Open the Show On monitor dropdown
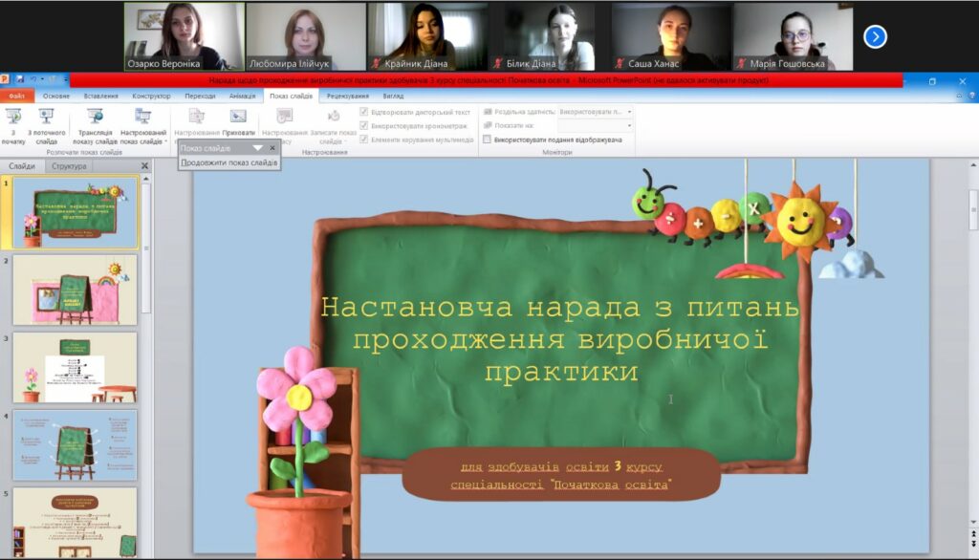This screenshot has height=560, width=979. 595,125
